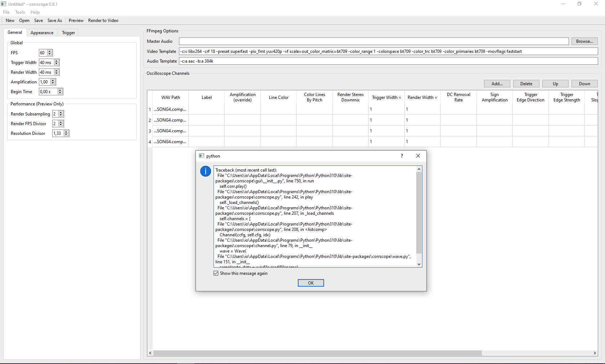
Task: Browse for a Master Audio file
Action: coord(584,41)
